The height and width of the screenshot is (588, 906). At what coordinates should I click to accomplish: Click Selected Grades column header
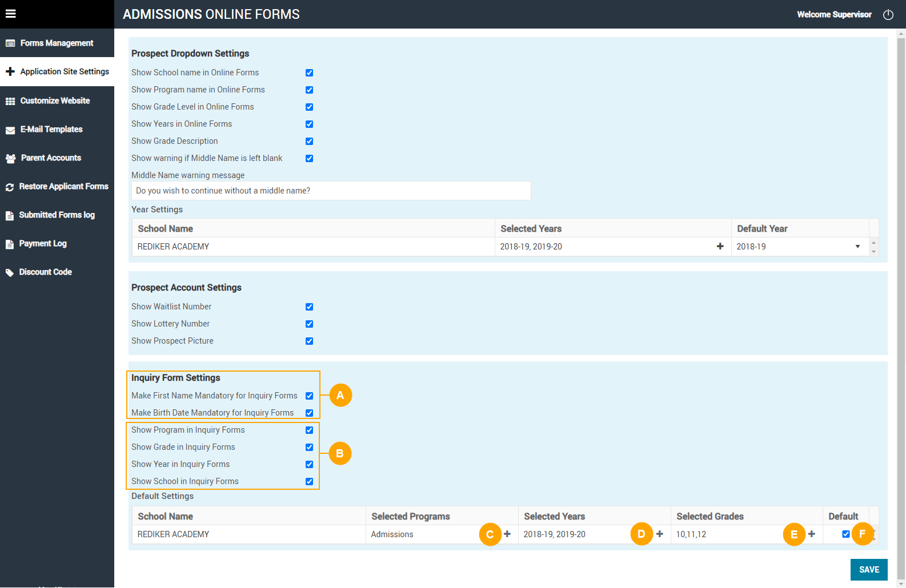coord(747,516)
